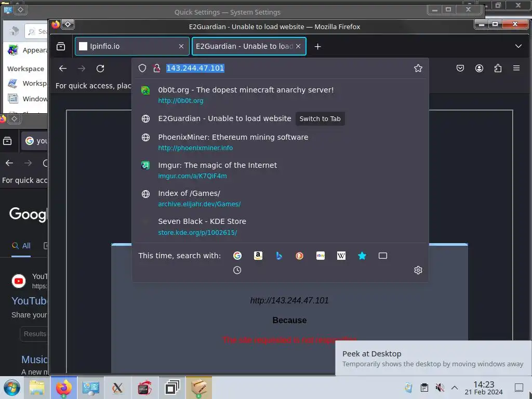The height and width of the screenshot is (399, 532).
Task: Expand the list all tabs chevron
Action: pos(518,46)
